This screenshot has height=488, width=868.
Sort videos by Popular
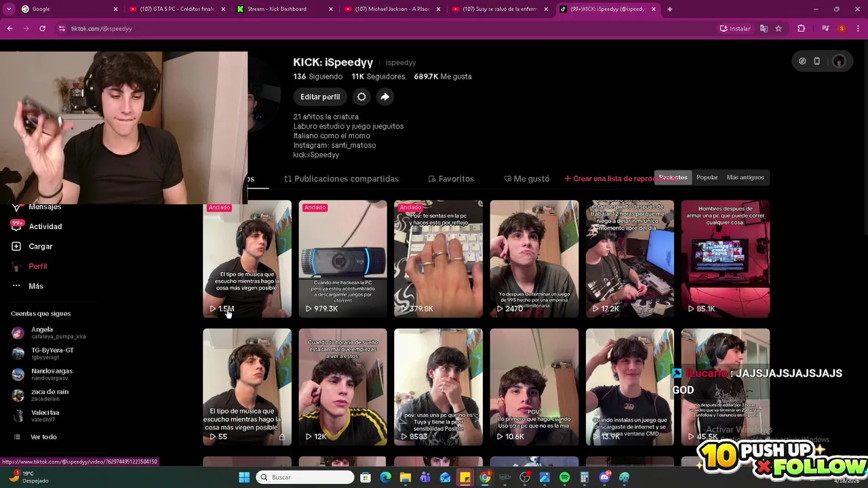pyautogui.click(x=707, y=178)
